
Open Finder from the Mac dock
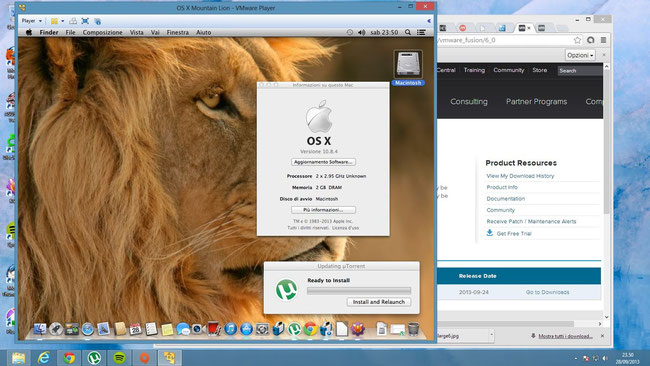pyautogui.click(x=40, y=329)
